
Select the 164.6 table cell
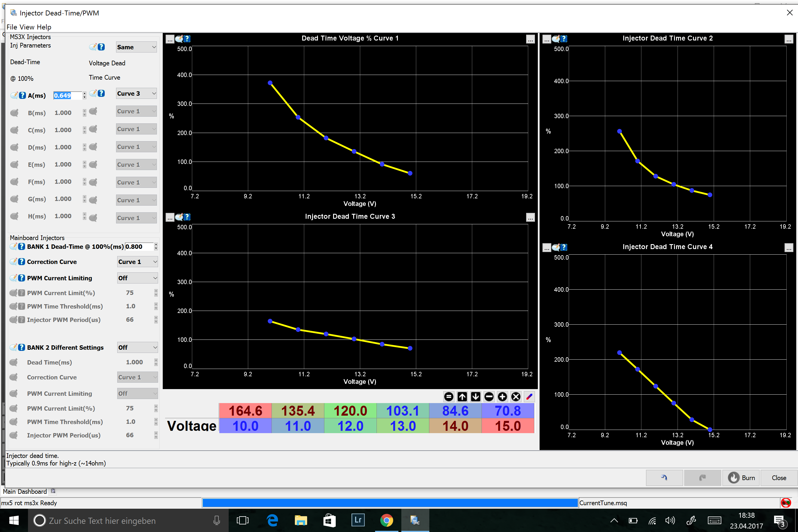click(245, 411)
